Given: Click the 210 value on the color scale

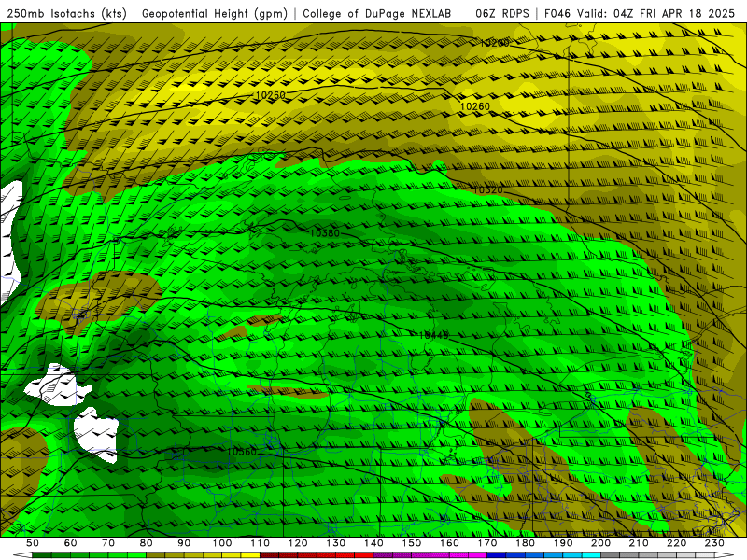Looking at the screenshot, I should [x=639, y=543].
